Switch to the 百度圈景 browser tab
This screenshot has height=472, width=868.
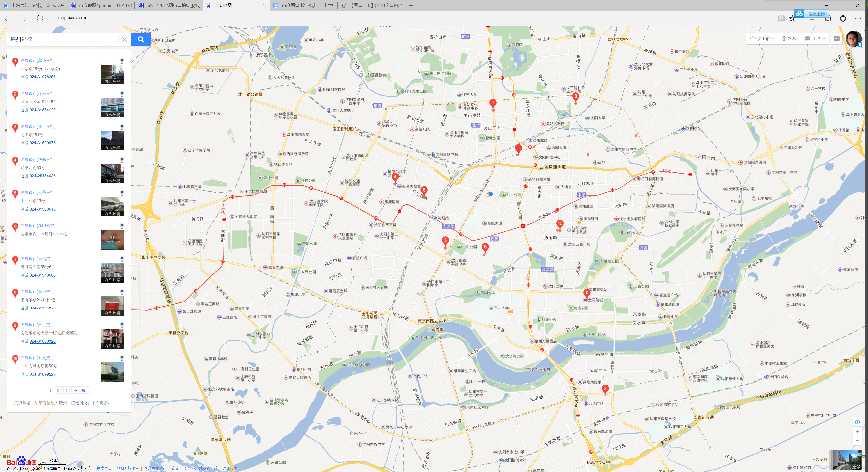pos(304,5)
